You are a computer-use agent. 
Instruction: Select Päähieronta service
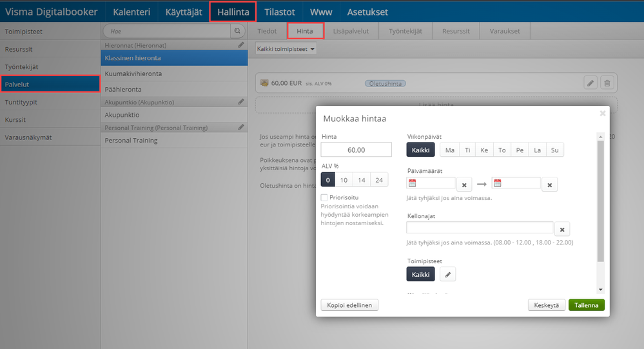click(174, 89)
